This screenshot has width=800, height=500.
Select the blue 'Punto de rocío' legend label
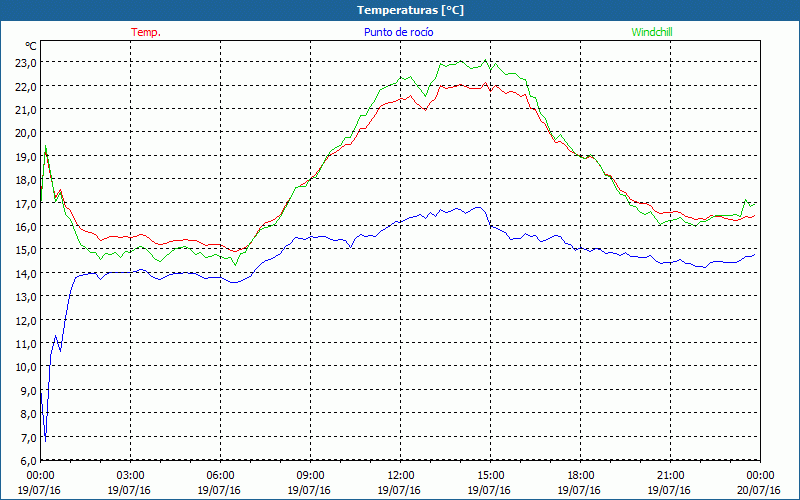tap(398, 32)
